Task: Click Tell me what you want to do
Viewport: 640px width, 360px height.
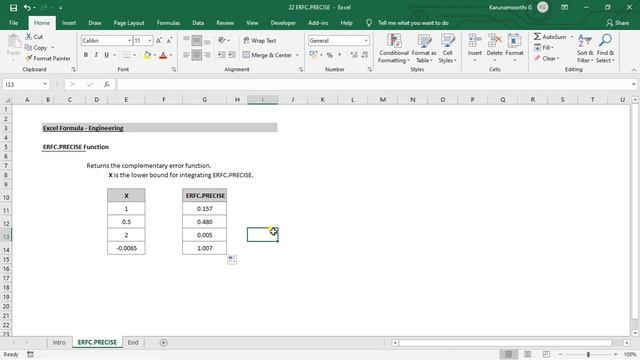Action: (x=413, y=23)
